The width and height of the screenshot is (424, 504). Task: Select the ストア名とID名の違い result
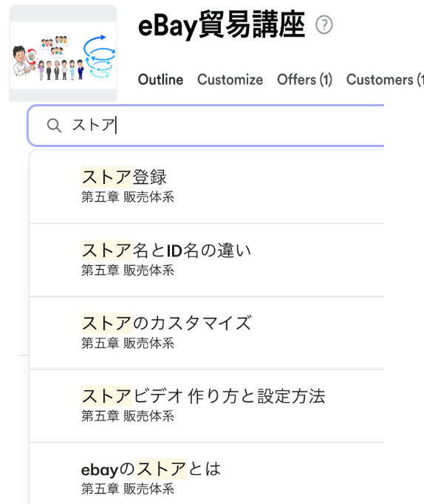[207, 260]
